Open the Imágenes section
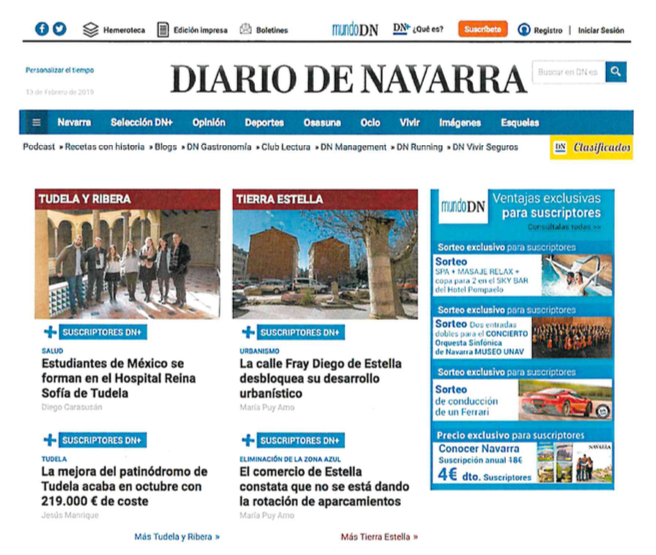The width and height of the screenshot is (656, 555). 460,123
